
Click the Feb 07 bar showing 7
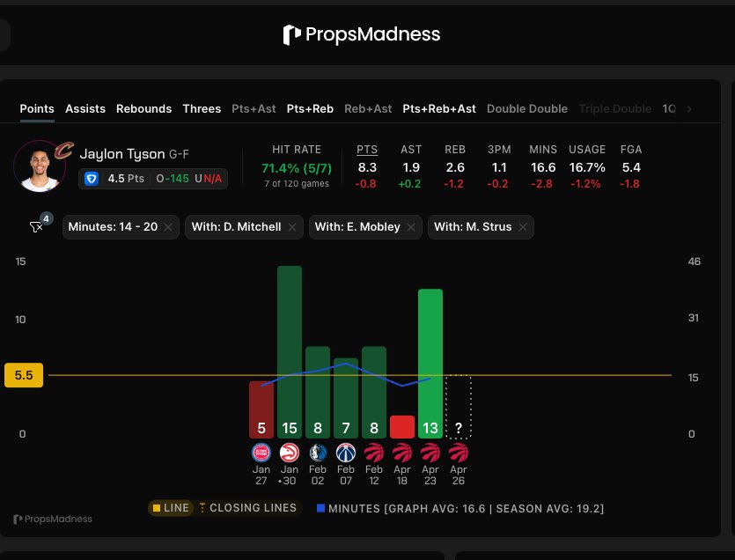click(x=345, y=398)
